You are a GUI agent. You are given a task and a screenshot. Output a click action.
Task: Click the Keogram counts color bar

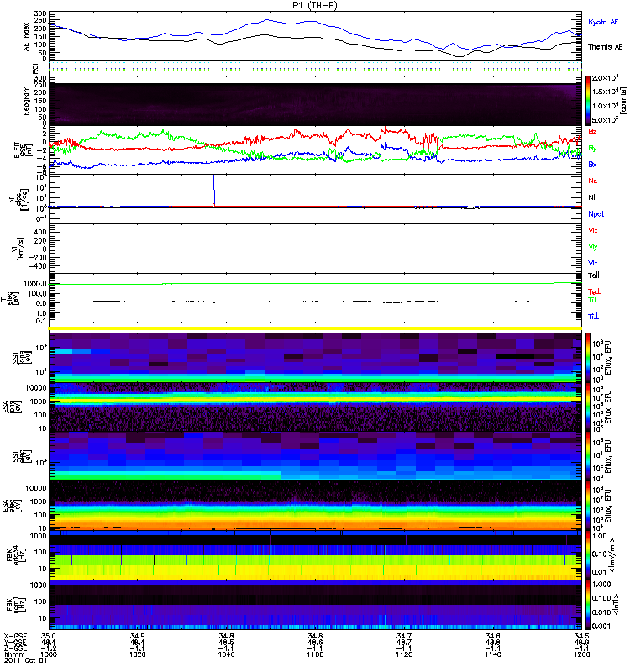coord(587,101)
